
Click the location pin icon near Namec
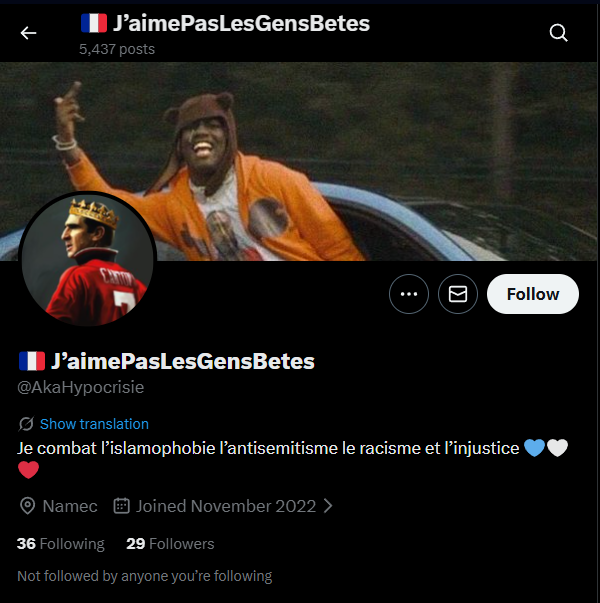tap(27, 506)
